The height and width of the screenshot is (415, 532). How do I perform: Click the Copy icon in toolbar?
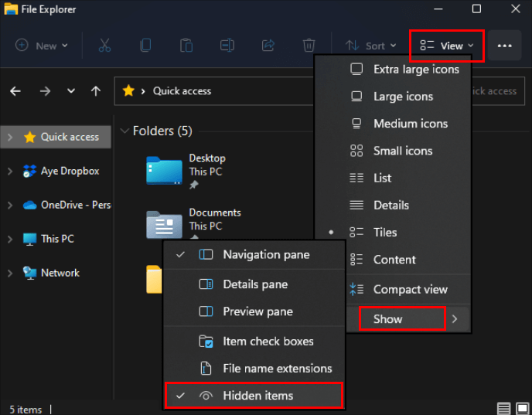coord(145,46)
